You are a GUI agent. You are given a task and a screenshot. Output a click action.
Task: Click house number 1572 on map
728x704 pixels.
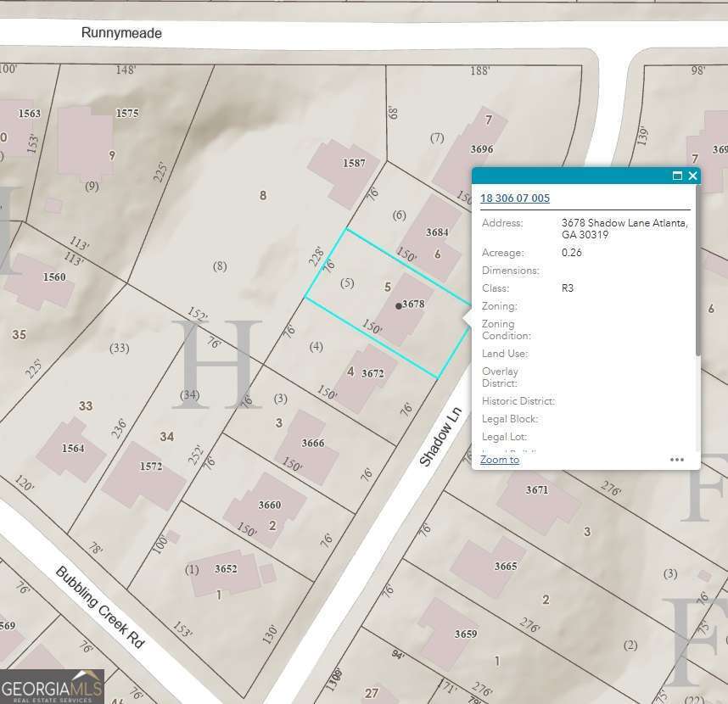coord(151,466)
